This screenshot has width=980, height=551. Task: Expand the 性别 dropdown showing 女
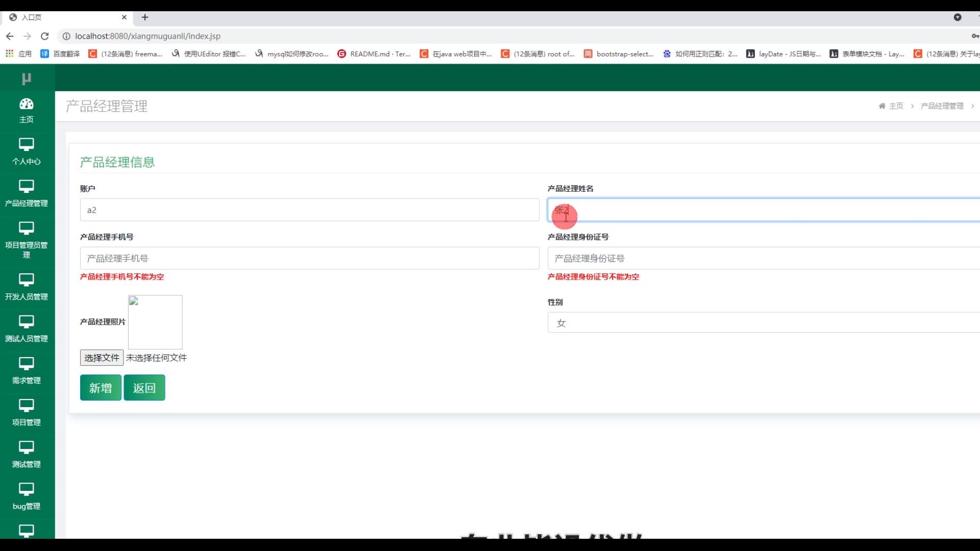click(x=763, y=323)
